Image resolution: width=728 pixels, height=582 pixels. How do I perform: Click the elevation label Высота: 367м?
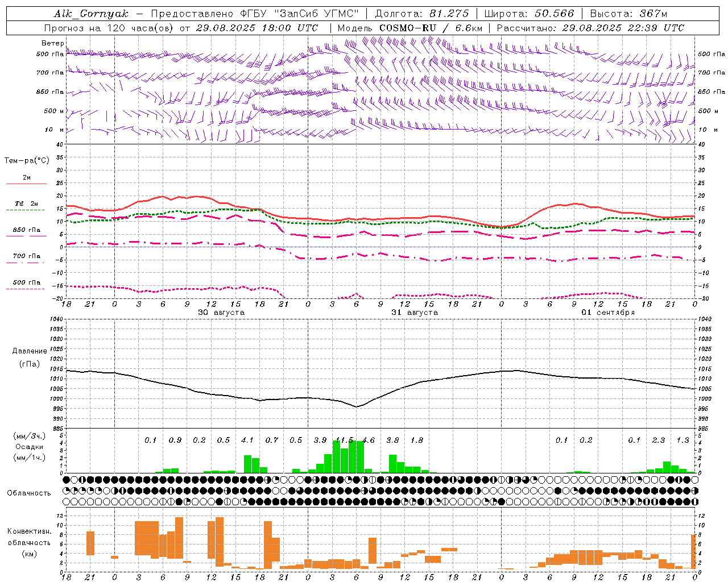pyautogui.click(x=628, y=14)
